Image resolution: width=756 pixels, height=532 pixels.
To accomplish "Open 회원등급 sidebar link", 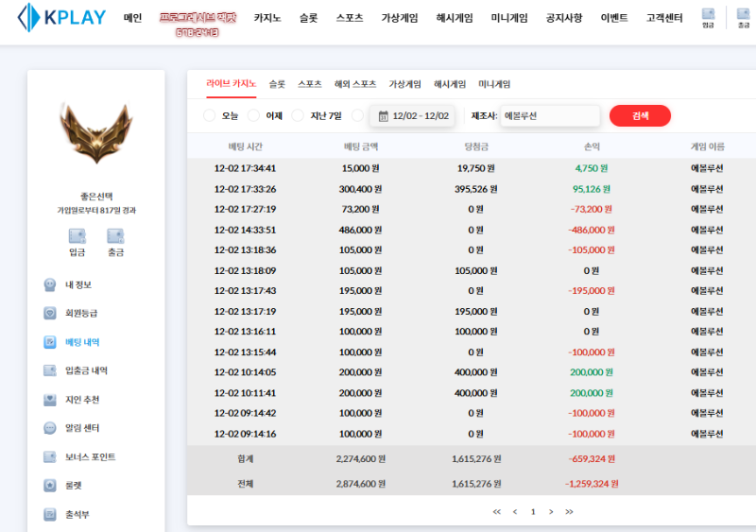I will coord(81,313).
